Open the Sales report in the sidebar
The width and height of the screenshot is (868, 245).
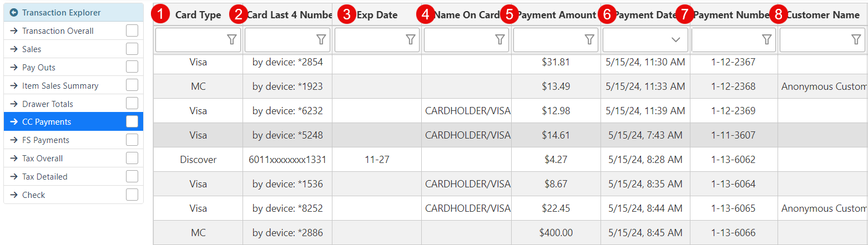pos(32,49)
